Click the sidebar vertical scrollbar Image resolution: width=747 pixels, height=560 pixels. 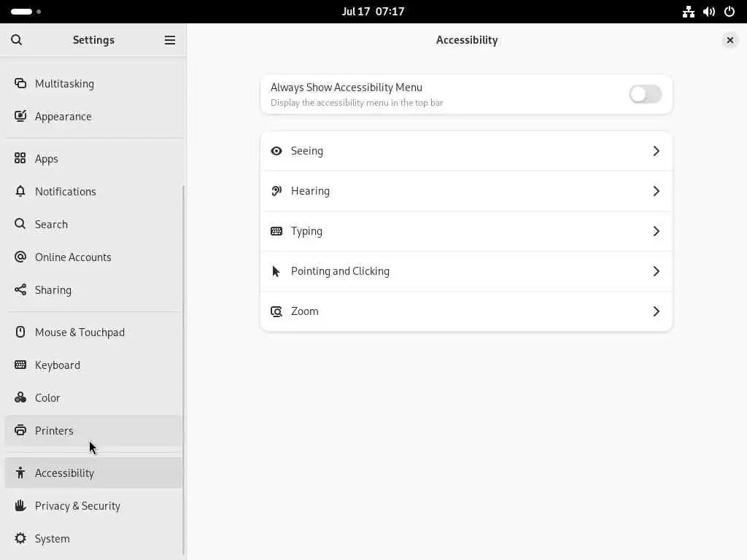tap(183, 370)
